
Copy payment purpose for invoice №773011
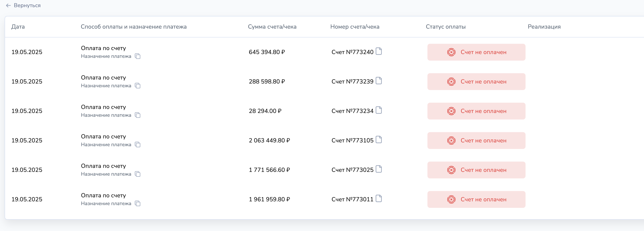[x=138, y=203]
